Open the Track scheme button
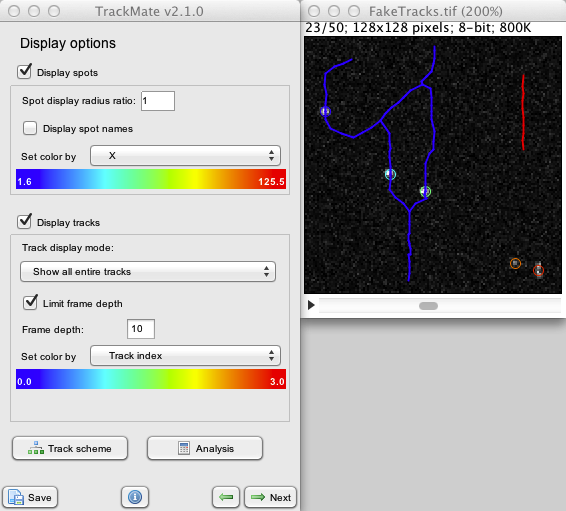 pyautogui.click(x=70, y=448)
